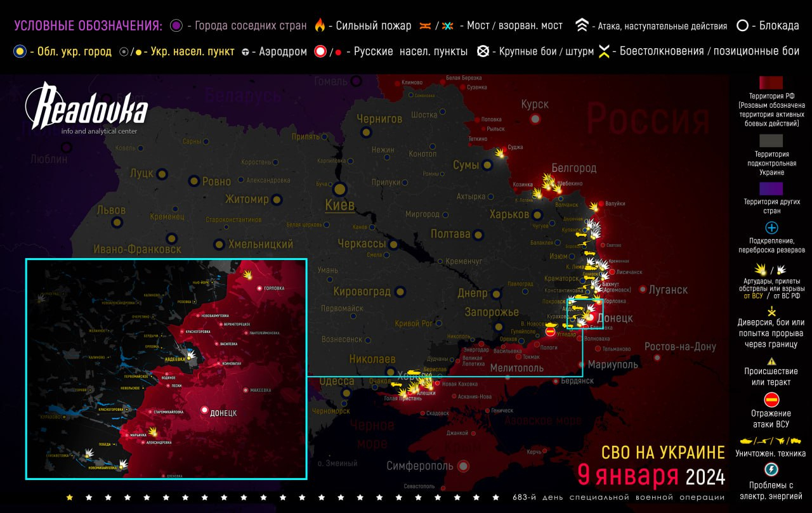The width and height of the screenshot is (812, 513).
Task: Click the airfield Аэродром legend icon
Action: pyautogui.click(x=245, y=52)
